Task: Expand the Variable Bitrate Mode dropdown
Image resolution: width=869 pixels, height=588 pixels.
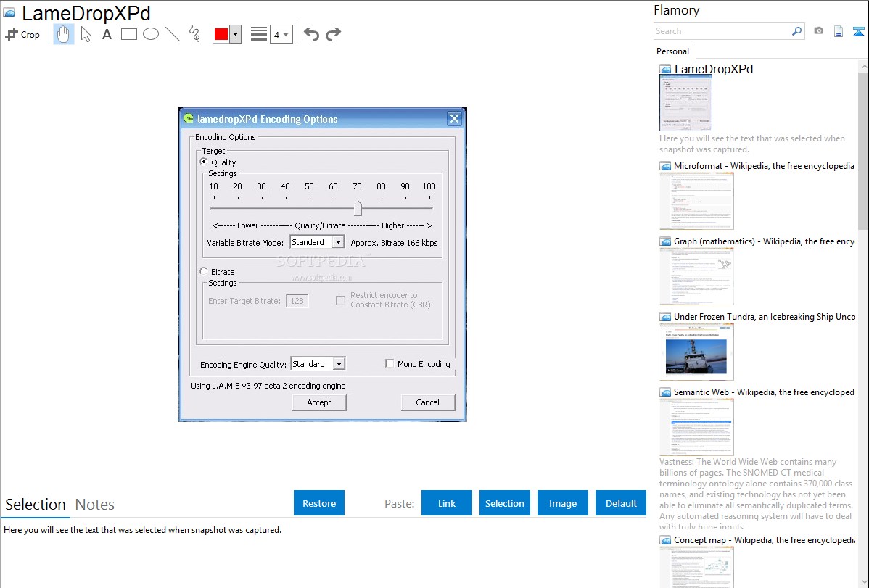Action: [338, 243]
